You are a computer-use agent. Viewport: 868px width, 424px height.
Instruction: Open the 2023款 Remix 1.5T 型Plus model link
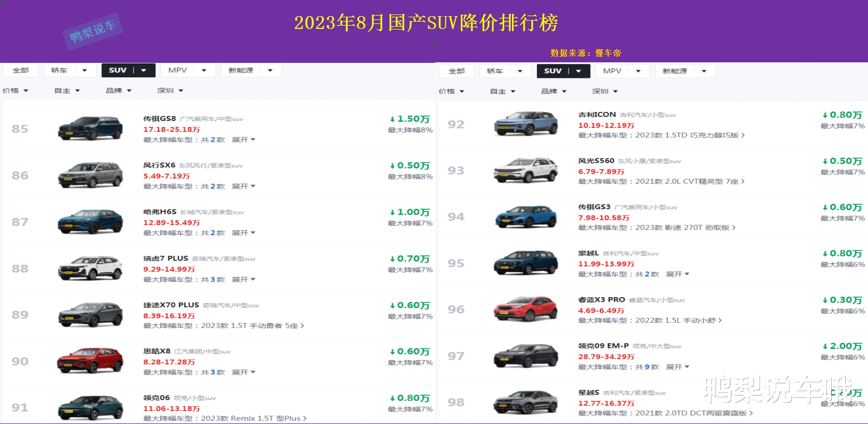point(254,418)
